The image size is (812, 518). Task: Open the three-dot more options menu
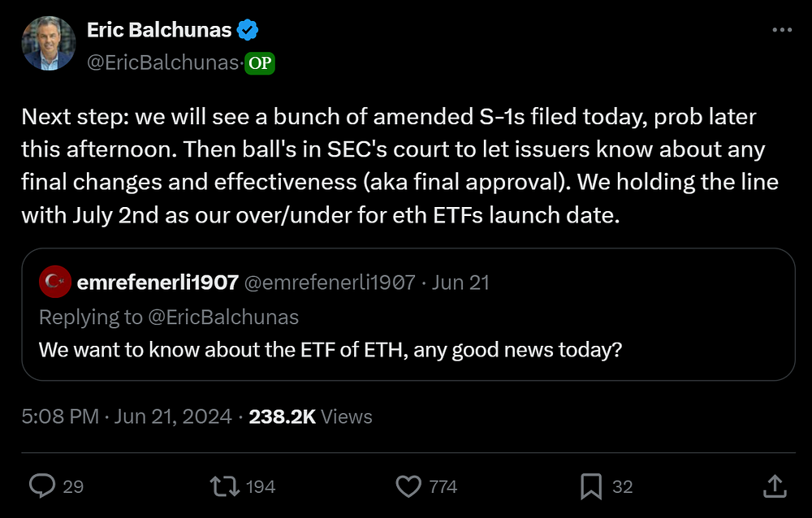tap(782, 30)
